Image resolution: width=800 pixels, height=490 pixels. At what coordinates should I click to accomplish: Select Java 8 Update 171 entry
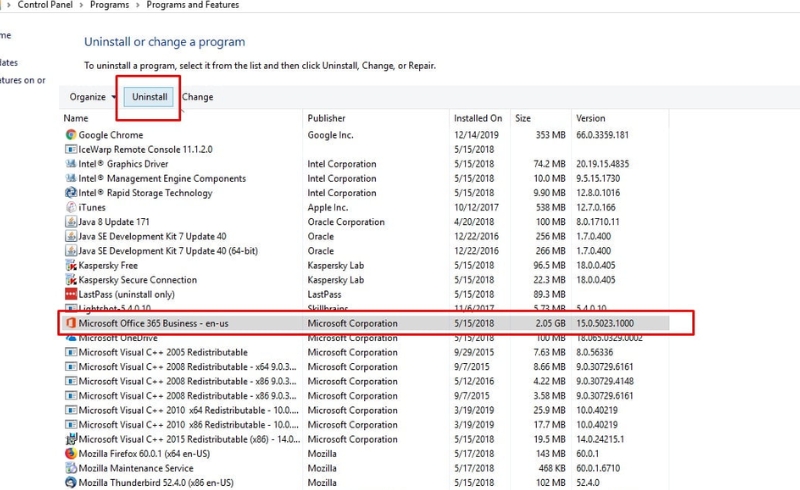pyautogui.click(x=114, y=222)
